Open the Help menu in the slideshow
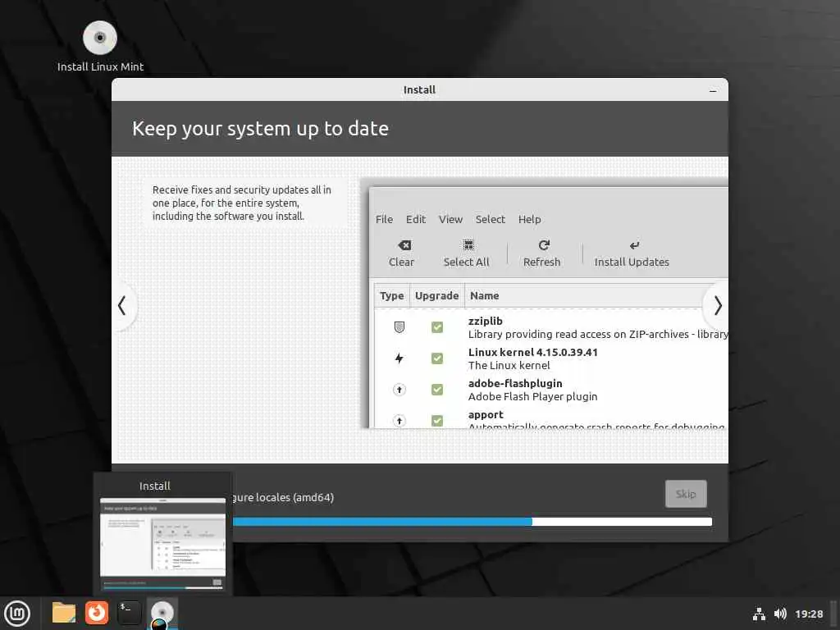The image size is (840, 630). [529, 219]
